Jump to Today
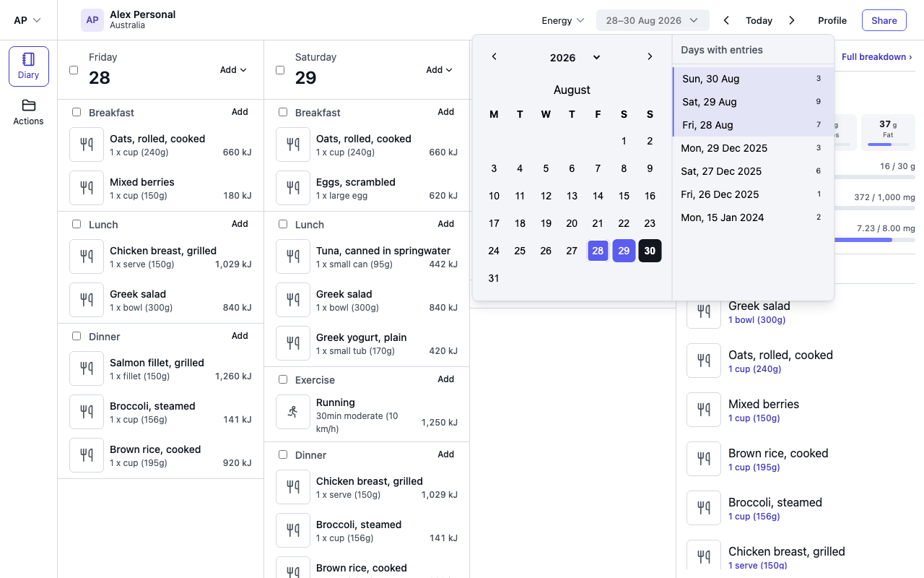The width and height of the screenshot is (924, 578). (x=759, y=20)
